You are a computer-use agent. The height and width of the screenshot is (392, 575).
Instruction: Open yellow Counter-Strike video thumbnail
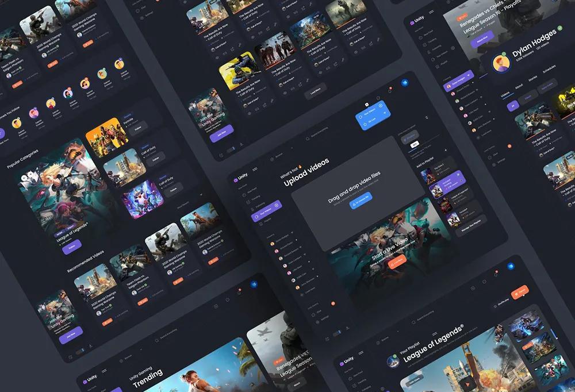point(240,71)
